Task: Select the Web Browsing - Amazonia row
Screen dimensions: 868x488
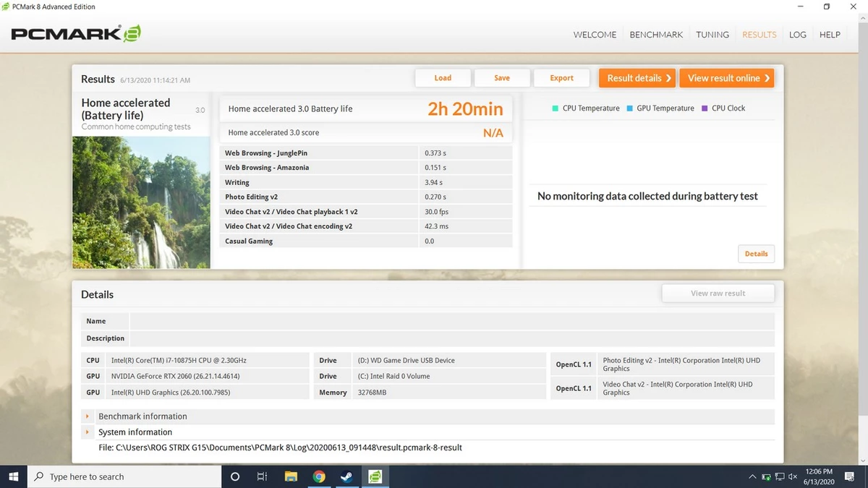Action: pos(366,168)
